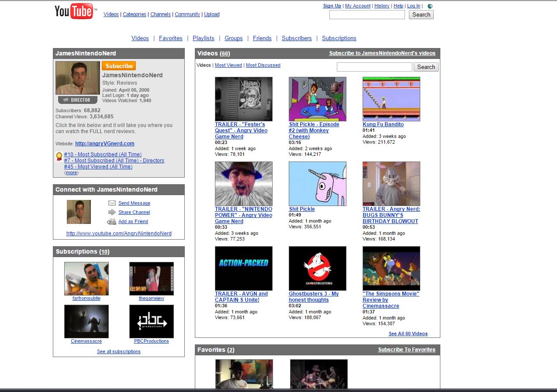Open the Ghostbusters 3 video thumbnail

(x=318, y=268)
